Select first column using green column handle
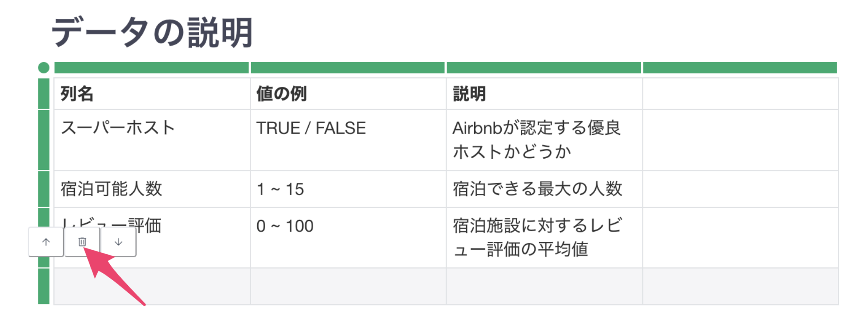Viewport: 868px width, 319px height. click(152, 68)
